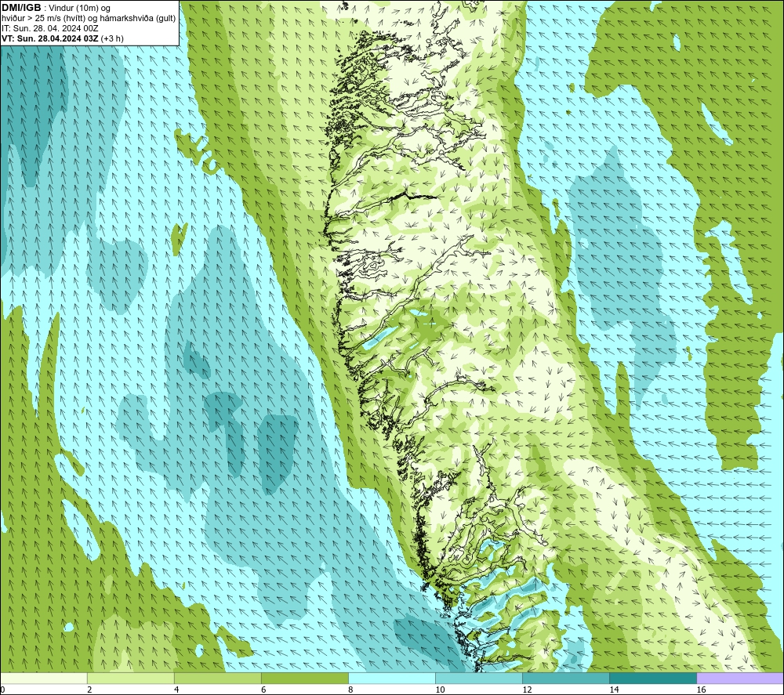Click the 4–6 m/s green legend swatch

tap(217, 678)
